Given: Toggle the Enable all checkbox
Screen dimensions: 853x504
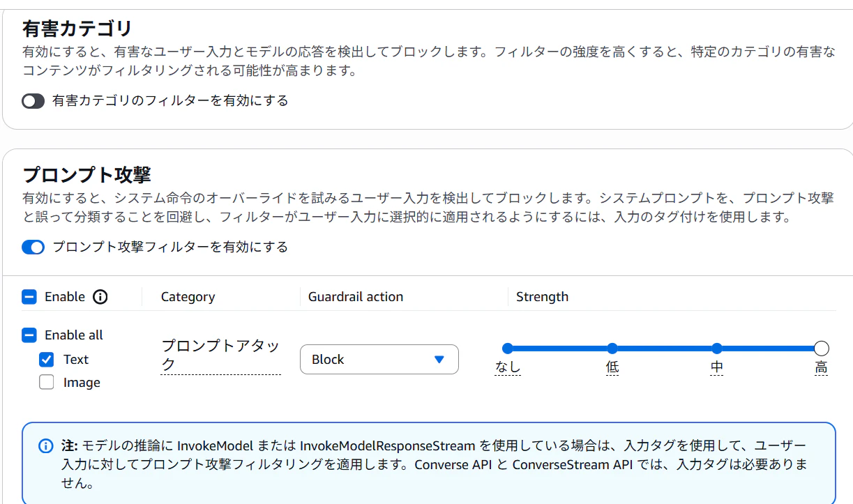Looking at the screenshot, I should [29, 335].
